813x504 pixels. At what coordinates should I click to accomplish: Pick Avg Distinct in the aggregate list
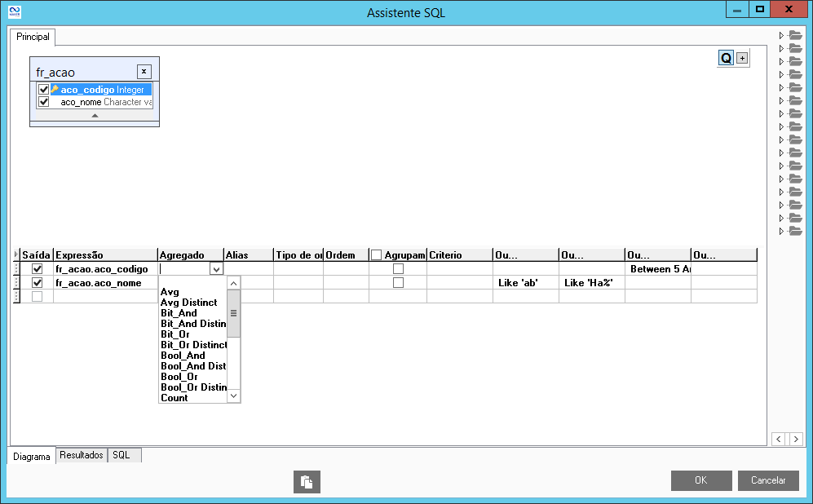(188, 303)
